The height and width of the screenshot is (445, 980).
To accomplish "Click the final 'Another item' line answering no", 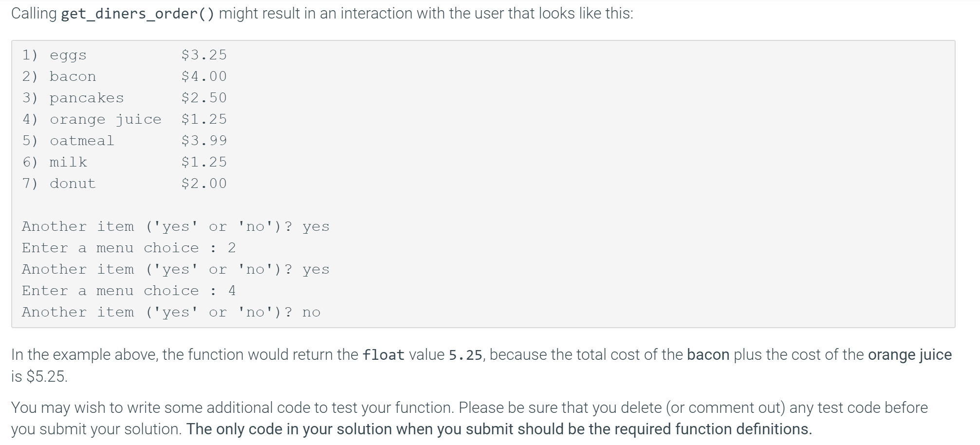I will (171, 313).
